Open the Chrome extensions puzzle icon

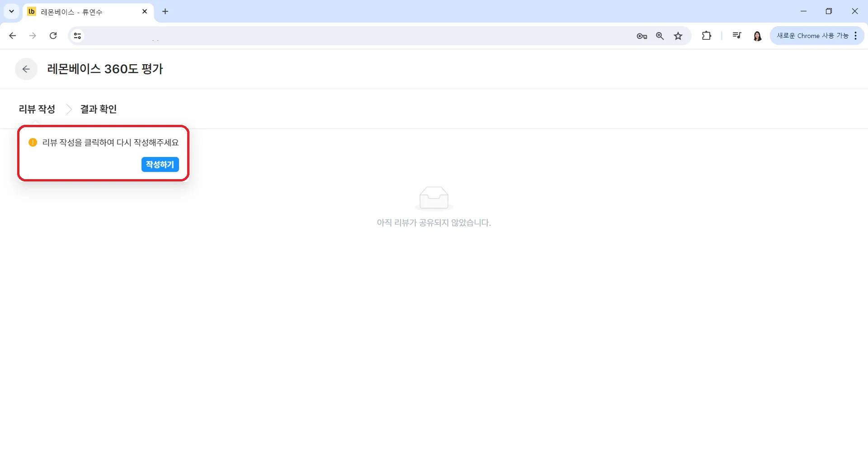[707, 36]
